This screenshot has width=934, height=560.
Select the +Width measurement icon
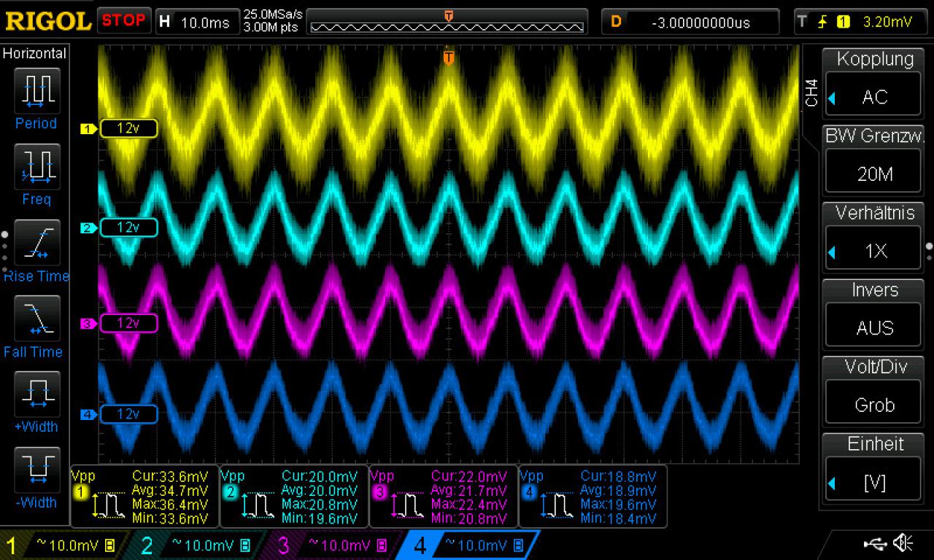coord(36,394)
